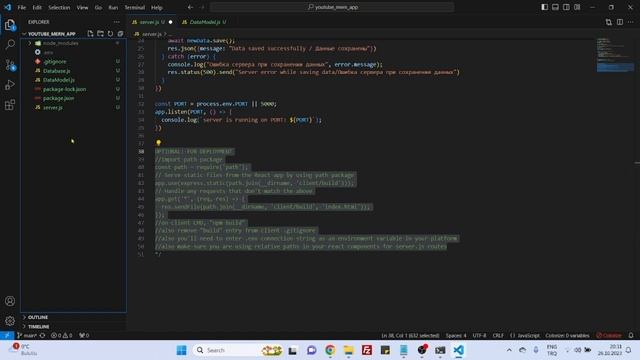
Task: Open the Edit menu
Action: tap(37, 7)
